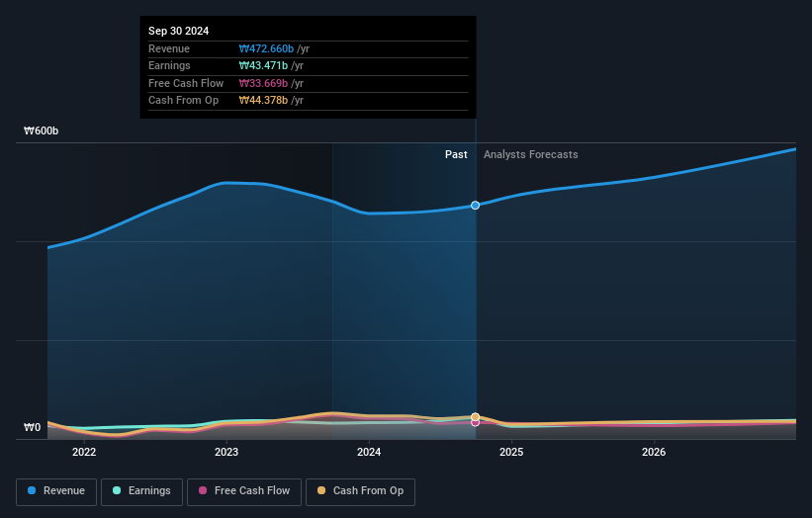Select the Revenue data point marker on chart
This screenshot has height=518, width=812.
475,206
